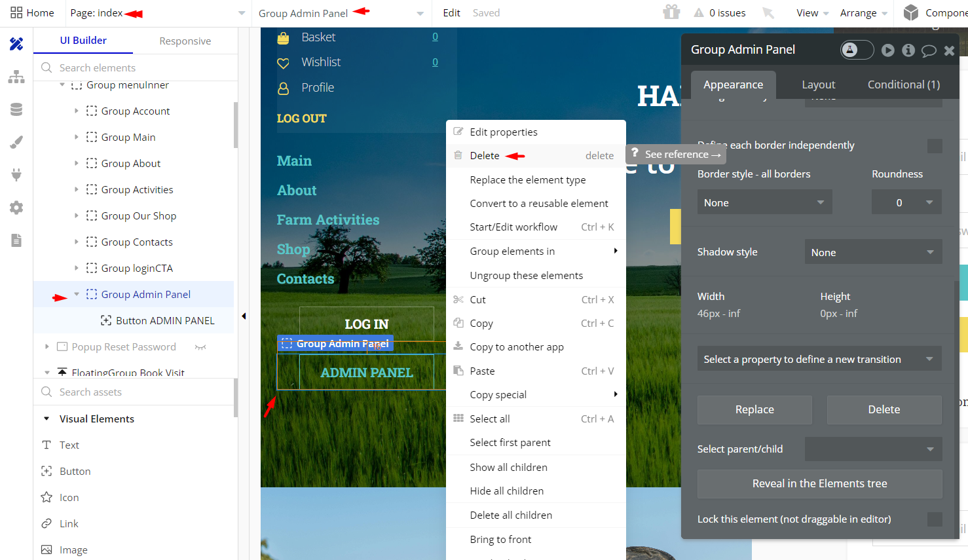968x560 pixels.
Task: Click the Home grid icon
Action: click(16, 12)
